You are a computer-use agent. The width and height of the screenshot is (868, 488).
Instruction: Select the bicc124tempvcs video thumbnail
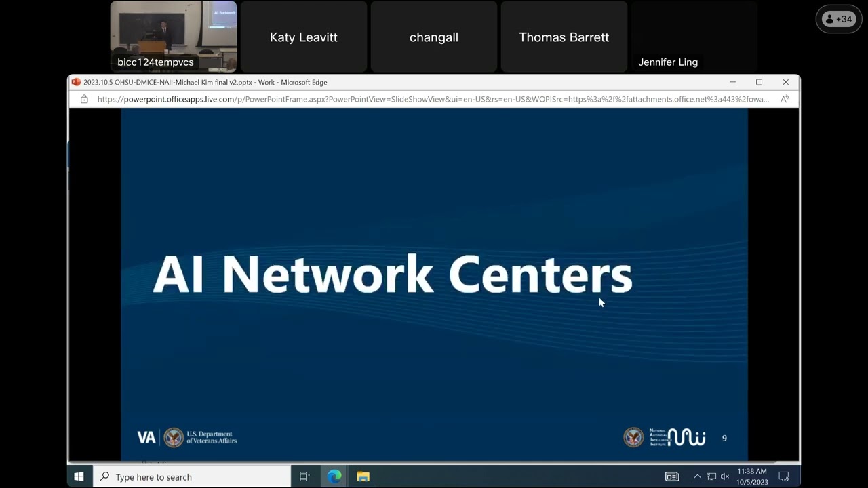[x=174, y=36]
